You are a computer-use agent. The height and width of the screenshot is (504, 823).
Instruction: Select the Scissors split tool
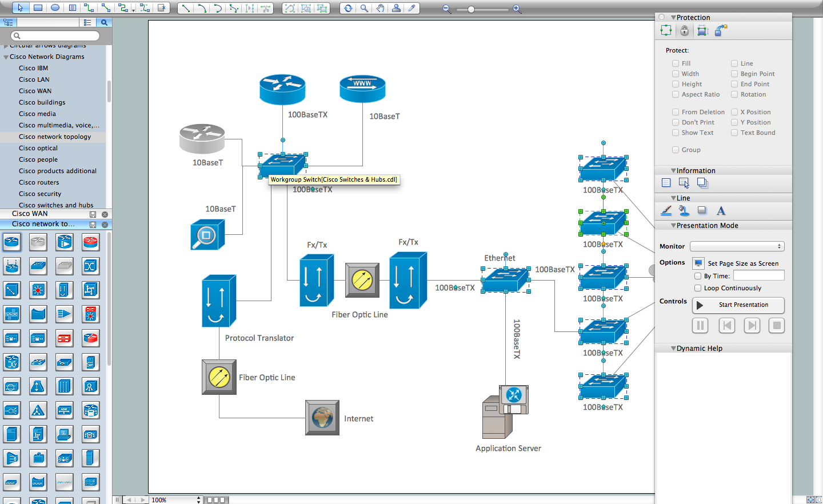pos(265,8)
